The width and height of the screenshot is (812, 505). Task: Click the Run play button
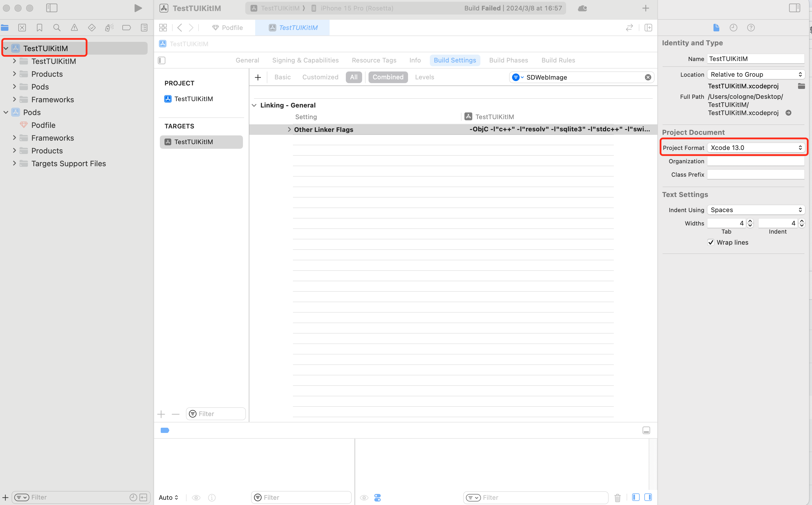pyautogui.click(x=138, y=8)
